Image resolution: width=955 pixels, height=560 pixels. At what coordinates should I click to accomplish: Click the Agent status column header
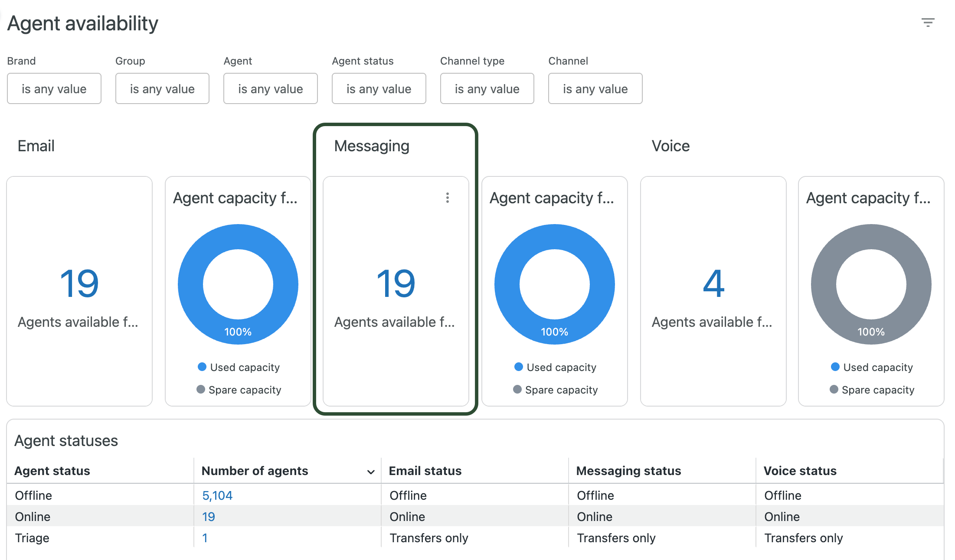(52, 471)
